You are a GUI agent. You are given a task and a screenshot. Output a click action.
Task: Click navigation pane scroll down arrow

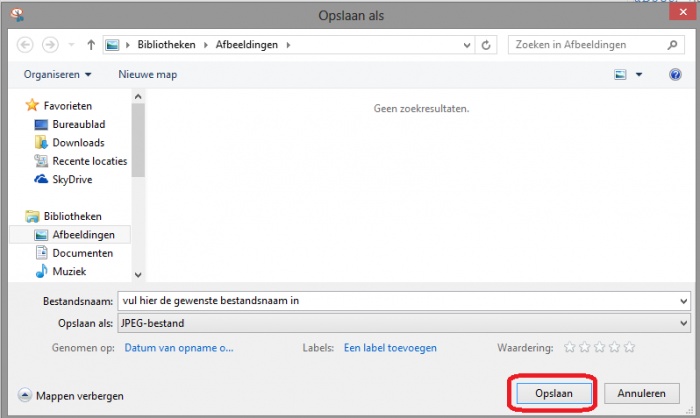(138, 275)
